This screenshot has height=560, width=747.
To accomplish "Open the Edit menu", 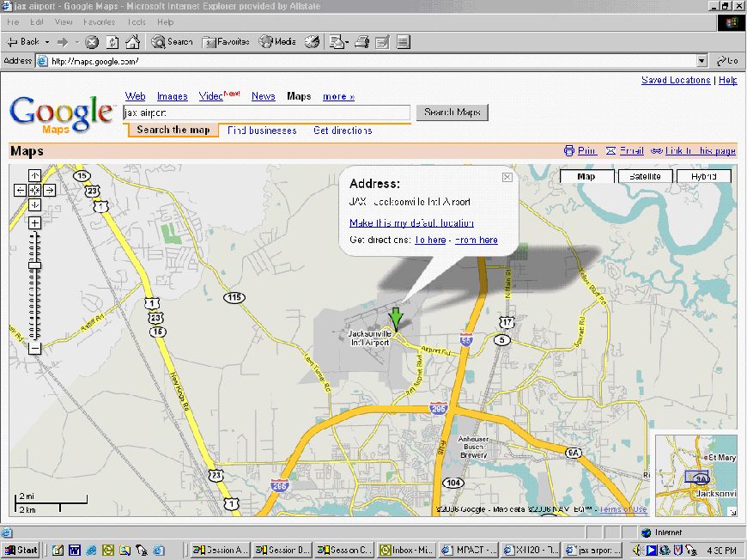I will [x=37, y=22].
